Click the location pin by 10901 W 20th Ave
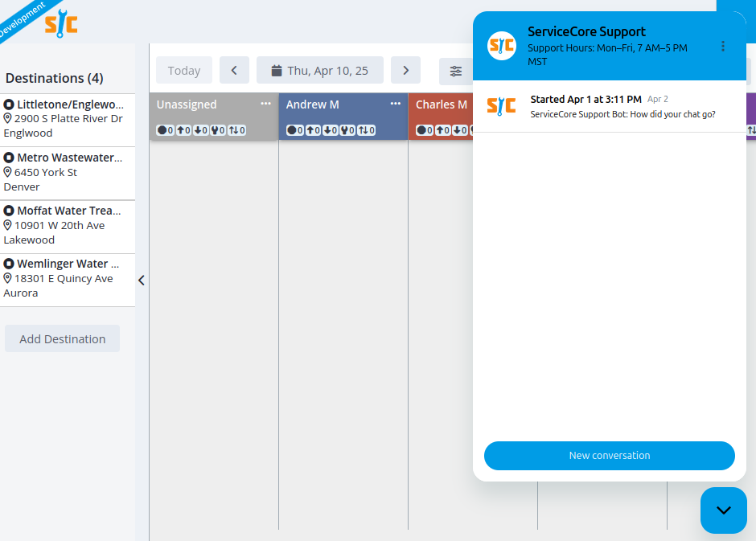The width and height of the screenshot is (756, 541). (7, 225)
